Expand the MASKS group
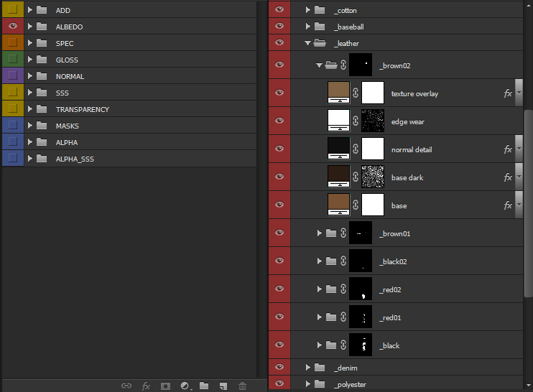This screenshot has width=533, height=392. (30, 126)
